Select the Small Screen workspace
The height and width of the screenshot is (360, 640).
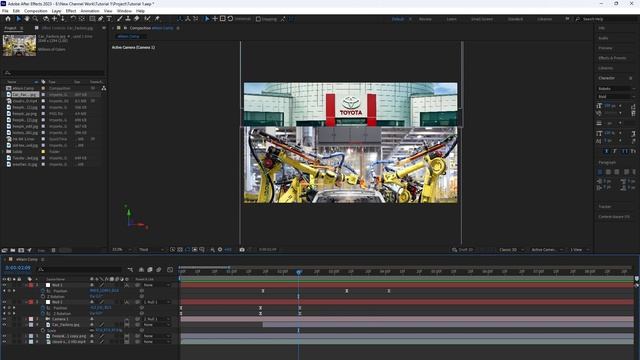[482, 19]
